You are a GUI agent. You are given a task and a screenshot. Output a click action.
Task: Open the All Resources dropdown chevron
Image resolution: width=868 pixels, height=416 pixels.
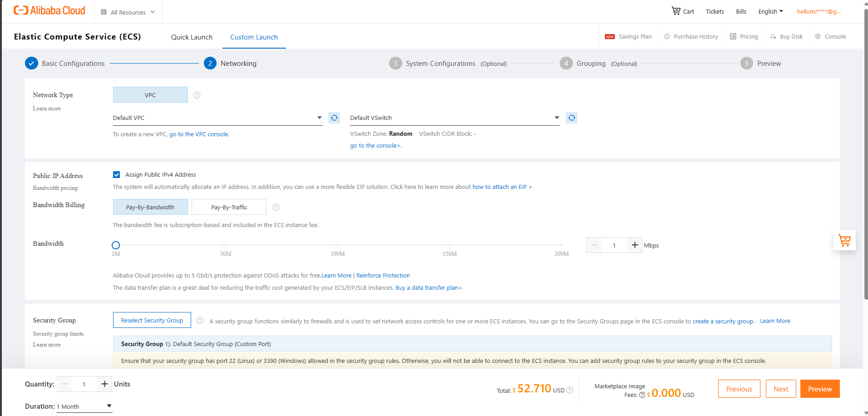point(153,12)
